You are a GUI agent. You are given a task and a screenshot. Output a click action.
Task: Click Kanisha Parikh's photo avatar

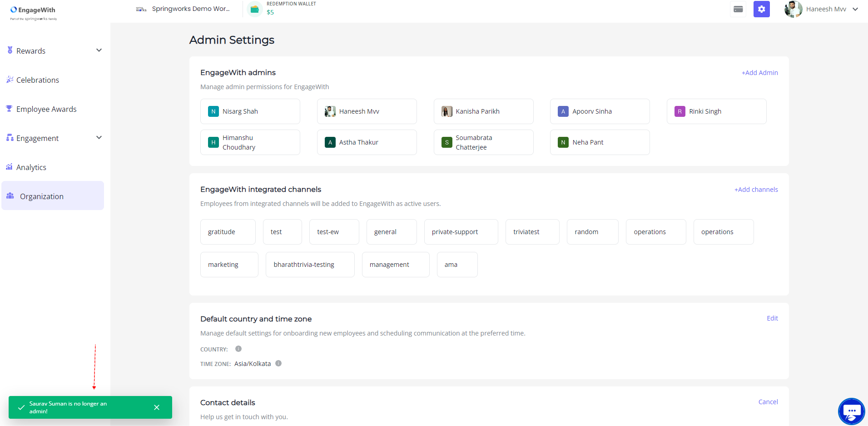(447, 111)
